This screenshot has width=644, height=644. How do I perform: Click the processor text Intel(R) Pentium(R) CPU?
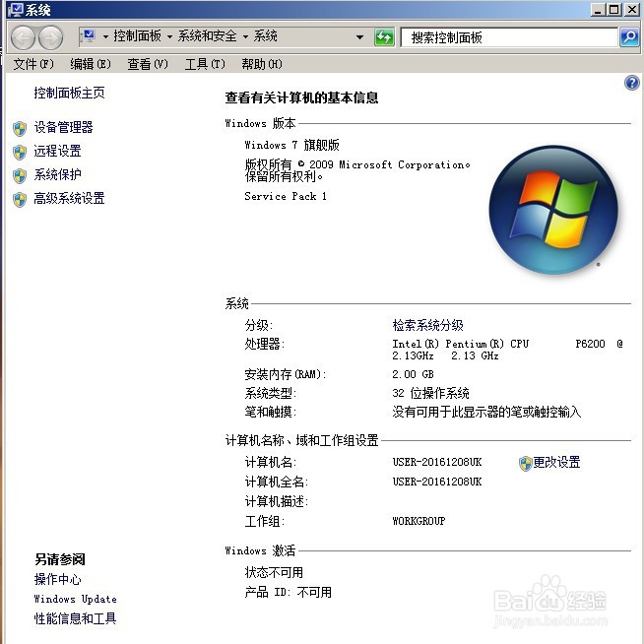click(460, 344)
